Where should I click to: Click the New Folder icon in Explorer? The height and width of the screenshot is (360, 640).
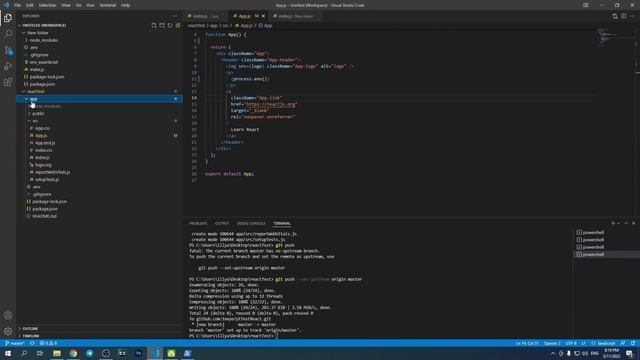pos(162,25)
